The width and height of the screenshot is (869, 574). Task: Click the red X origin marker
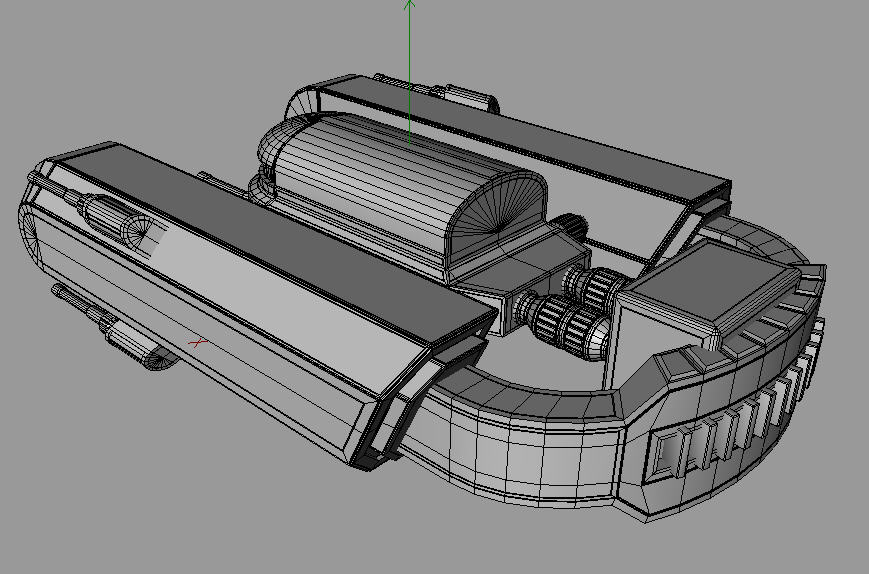coord(197,344)
